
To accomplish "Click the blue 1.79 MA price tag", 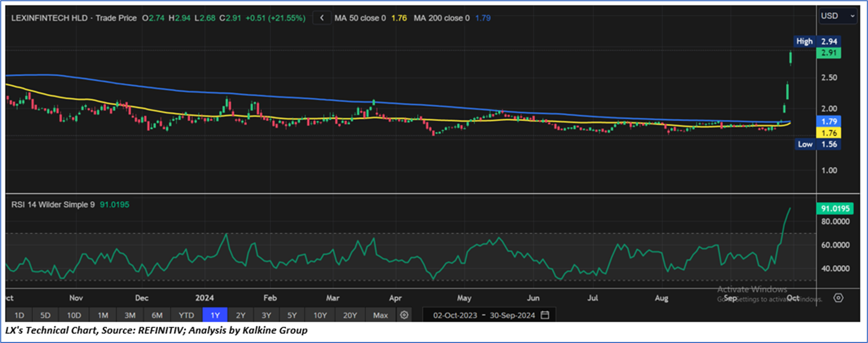I will (x=829, y=122).
